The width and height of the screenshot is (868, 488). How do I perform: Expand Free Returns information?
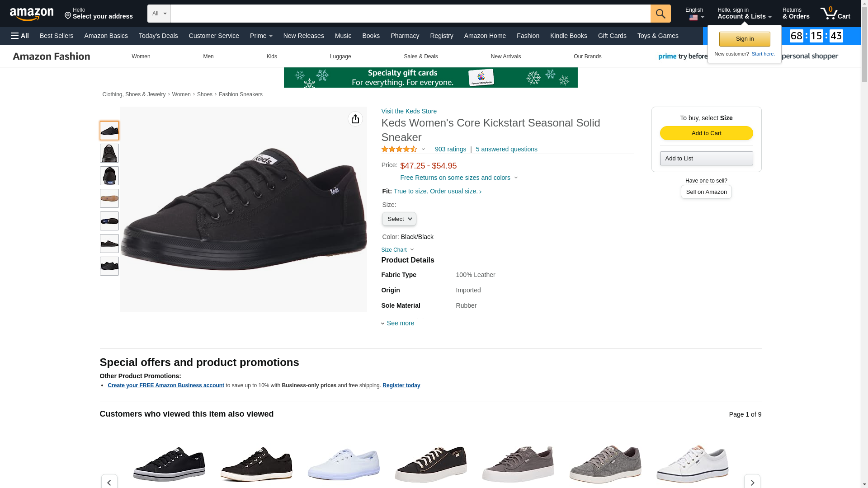coord(458,178)
